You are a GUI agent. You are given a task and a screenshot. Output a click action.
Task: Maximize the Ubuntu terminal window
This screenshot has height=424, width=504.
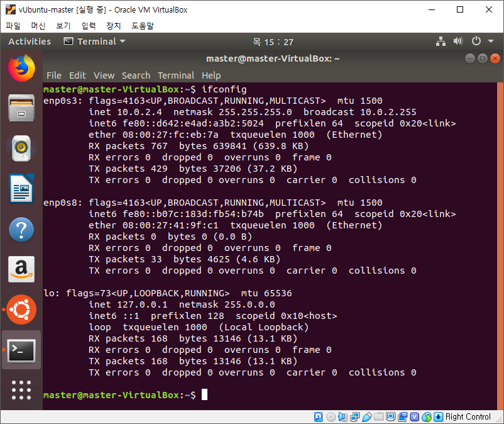tap(483, 59)
